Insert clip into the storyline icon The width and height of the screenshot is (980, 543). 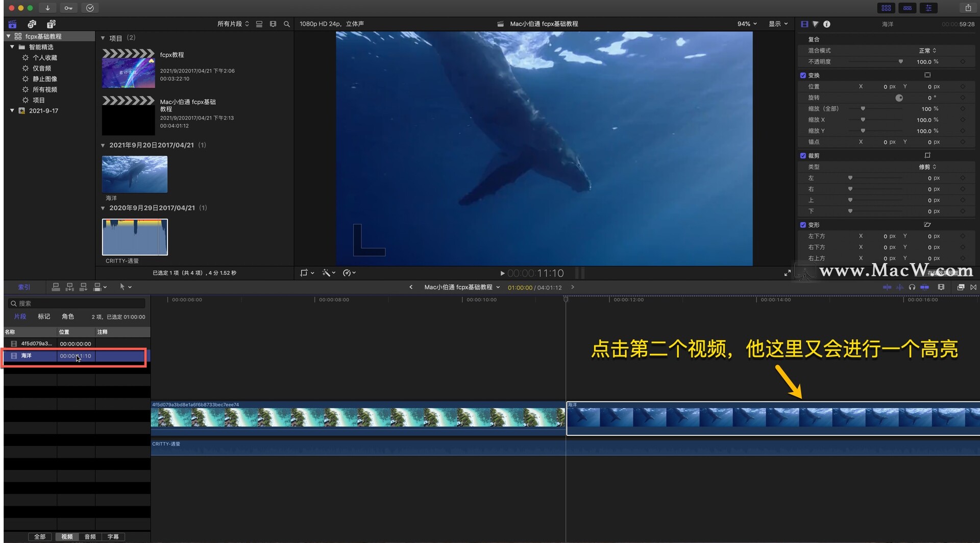(70, 287)
